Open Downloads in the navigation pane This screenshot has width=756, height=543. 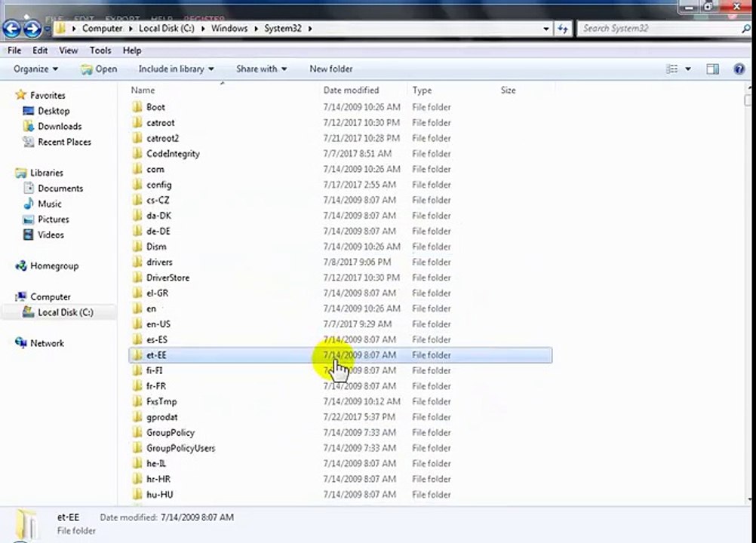pos(60,126)
